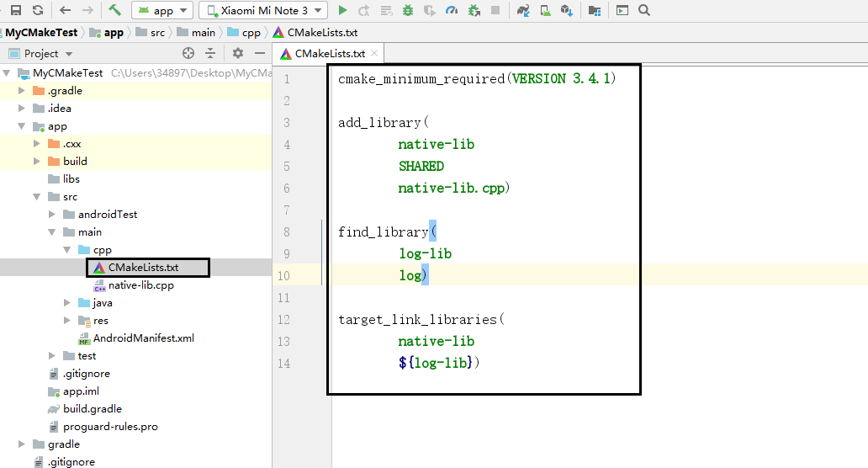Click the Run Anything icon
Image resolution: width=868 pixels, height=468 pixels.
(622, 10)
